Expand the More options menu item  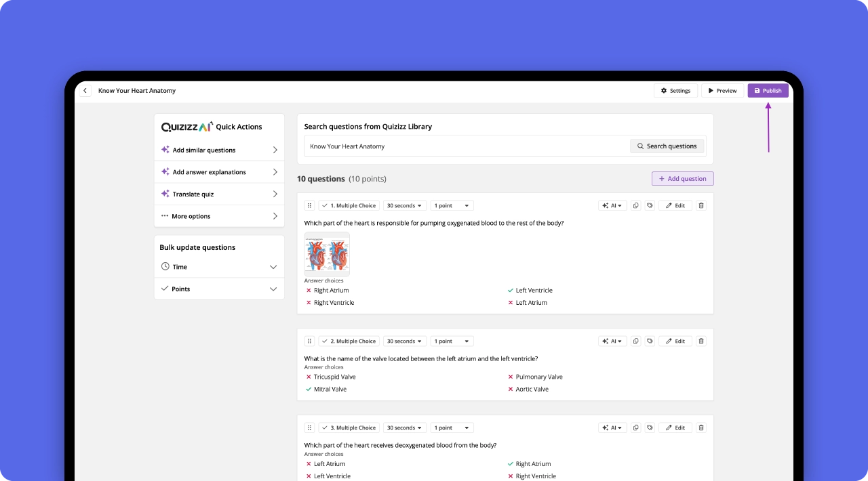(x=218, y=215)
